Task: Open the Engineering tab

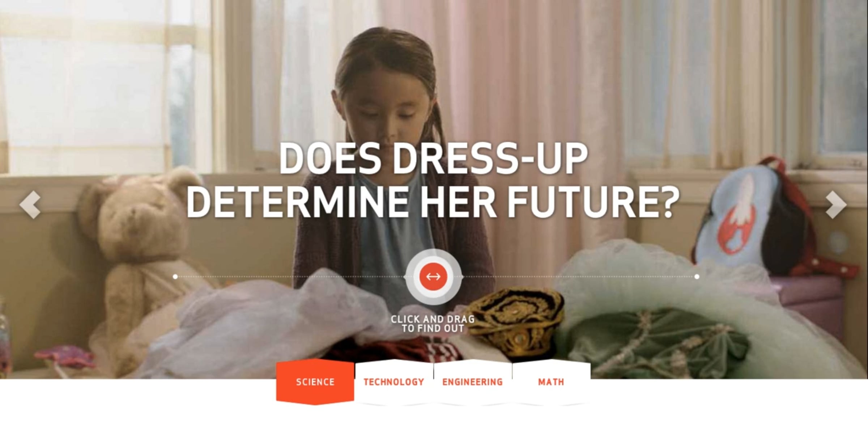Action: click(472, 382)
